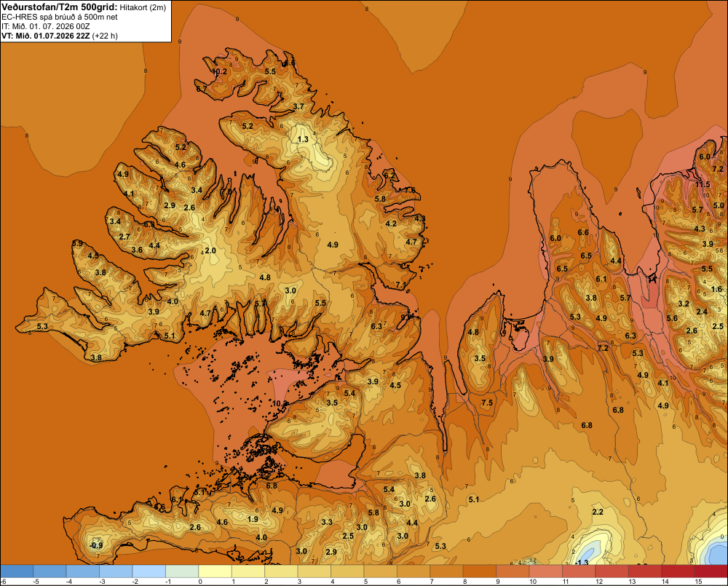Click the Veðurstofan/T2m 500grid title text
Screen dimensions: 728x586
60,7
